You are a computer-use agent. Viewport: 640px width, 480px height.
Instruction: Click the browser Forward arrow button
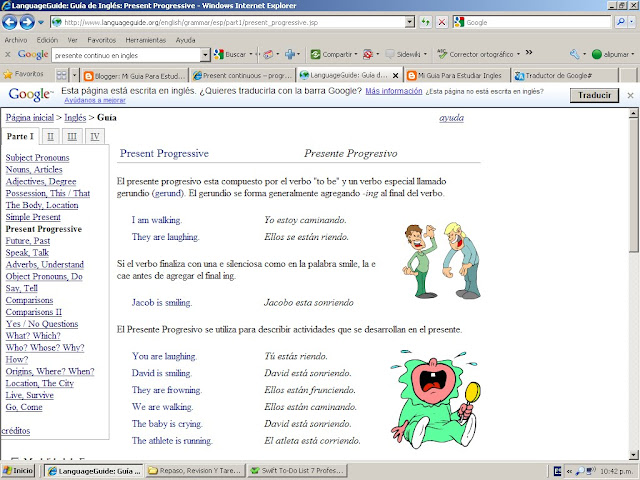click(x=27, y=22)
